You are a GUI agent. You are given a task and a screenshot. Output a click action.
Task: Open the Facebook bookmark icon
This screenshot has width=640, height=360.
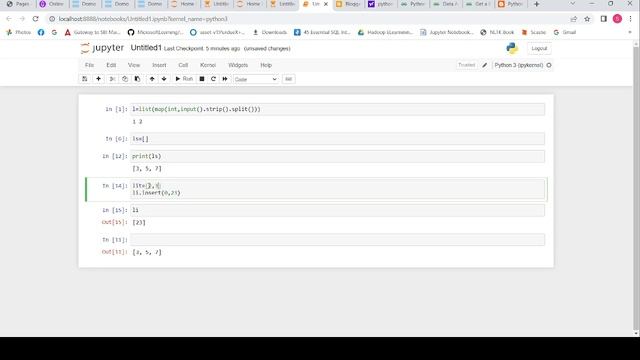(x=41, y=32)
